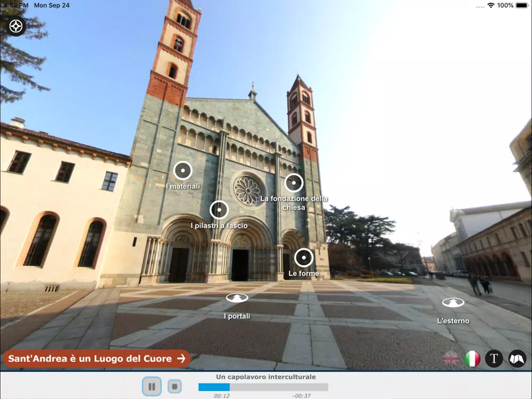Screen dimensions: 532x399
Task: Click the remaining time -00:37
Action: tap(302, 396)
